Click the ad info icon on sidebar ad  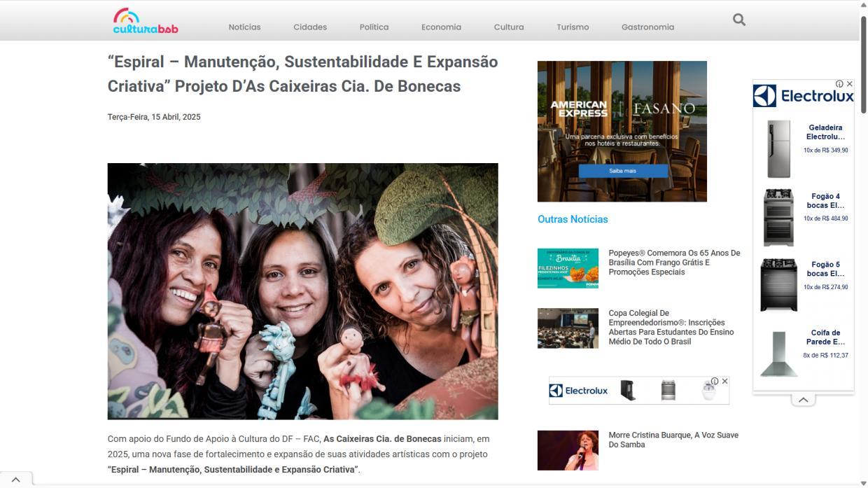click(839, 83)
